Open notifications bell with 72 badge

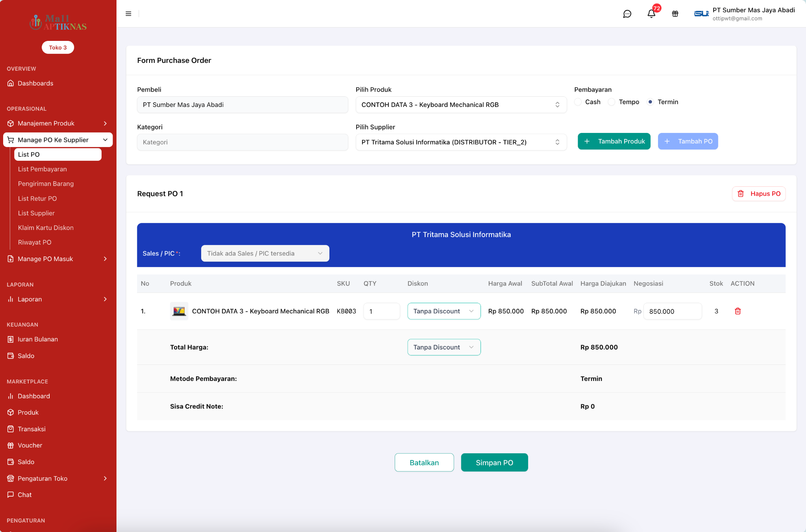[x=652, y=14]
